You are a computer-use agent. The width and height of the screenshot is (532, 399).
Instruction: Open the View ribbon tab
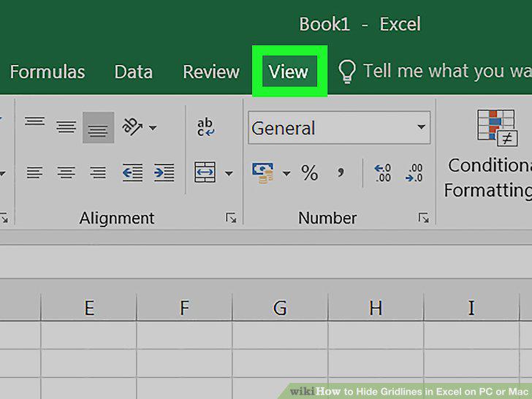[x=288, y=72]
